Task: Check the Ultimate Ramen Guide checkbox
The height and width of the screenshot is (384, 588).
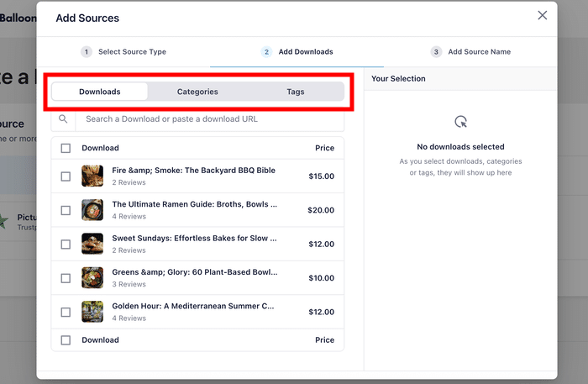Action: click(66, 210)
